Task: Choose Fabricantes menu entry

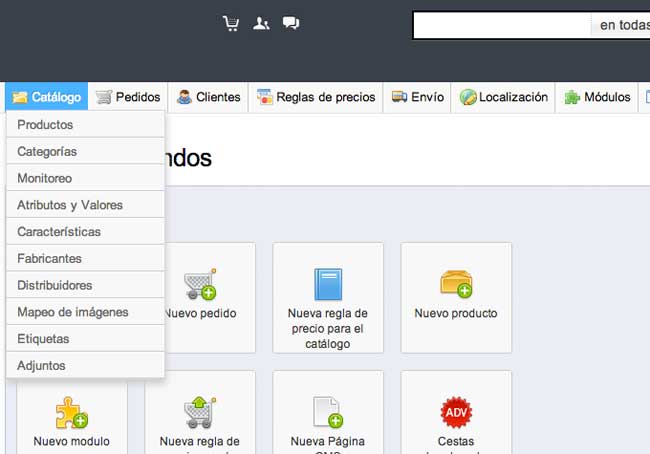Action: point(85,258)
